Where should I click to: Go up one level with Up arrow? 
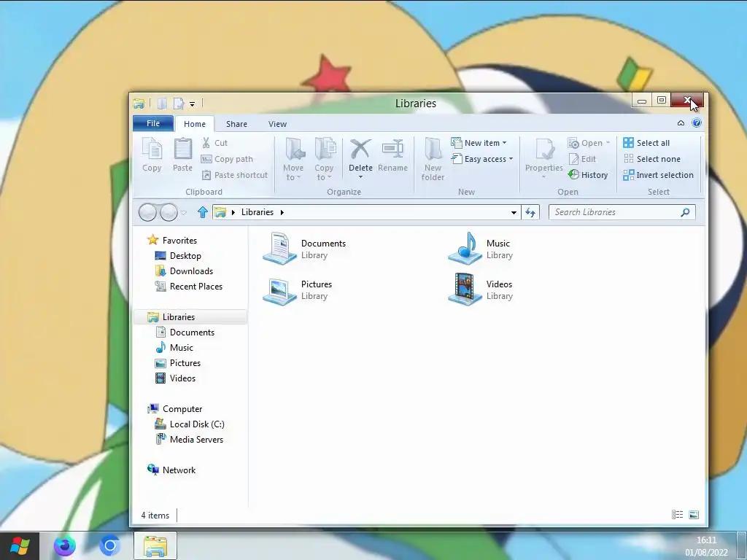pyautogui.click(x=203, y=212)
